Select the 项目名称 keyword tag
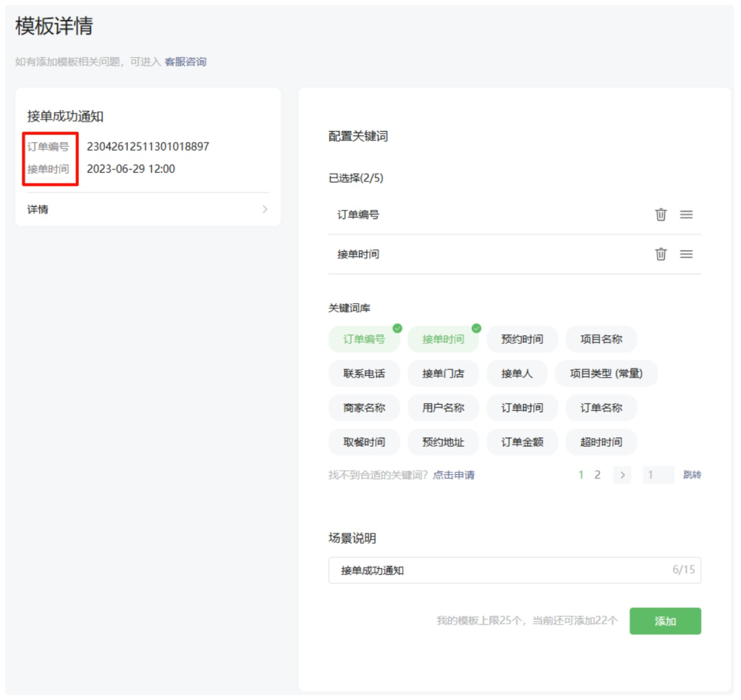Screen dimensions: 741x700 click(601, 339)
